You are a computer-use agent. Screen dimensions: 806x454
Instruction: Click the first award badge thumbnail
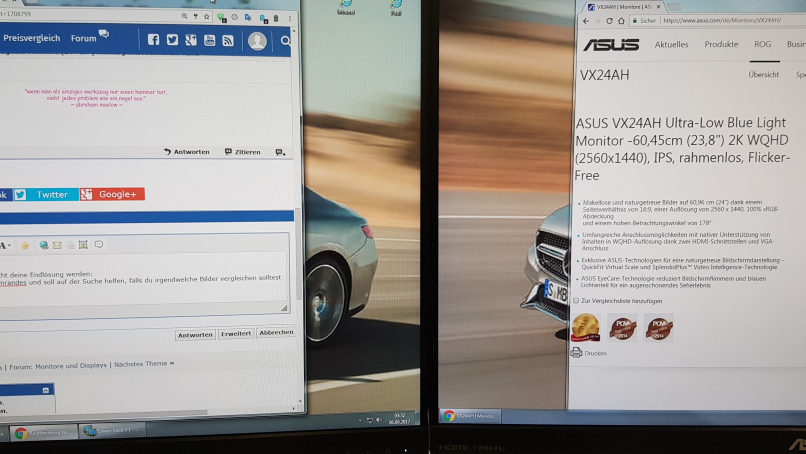coord(585,328)
